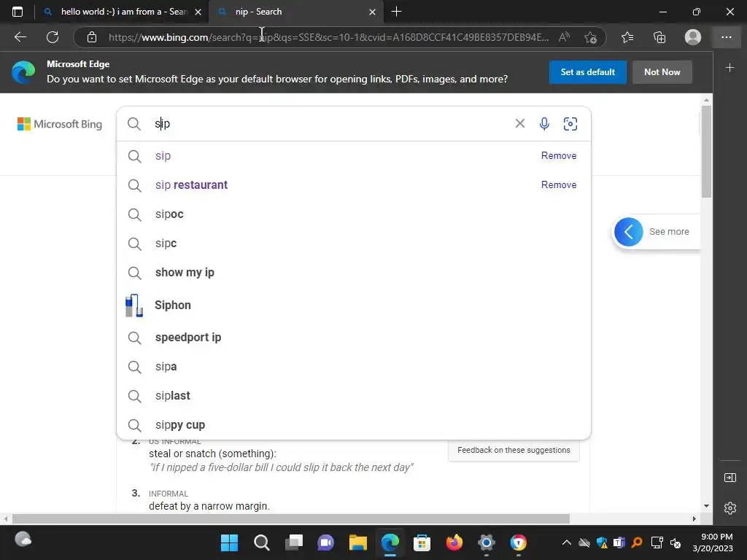Add sidebar item with plus icon
This screenshot has height=560, width=747.
coord(729,68)
